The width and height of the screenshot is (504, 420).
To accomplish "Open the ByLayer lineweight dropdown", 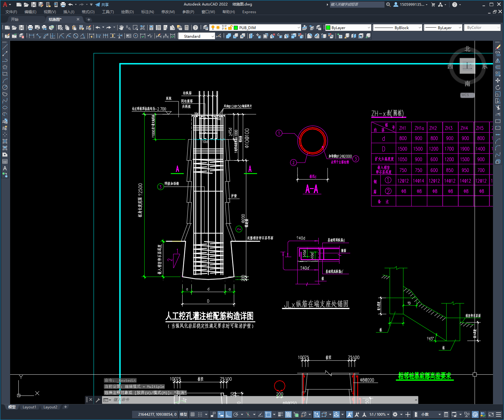I will (443, 28).
